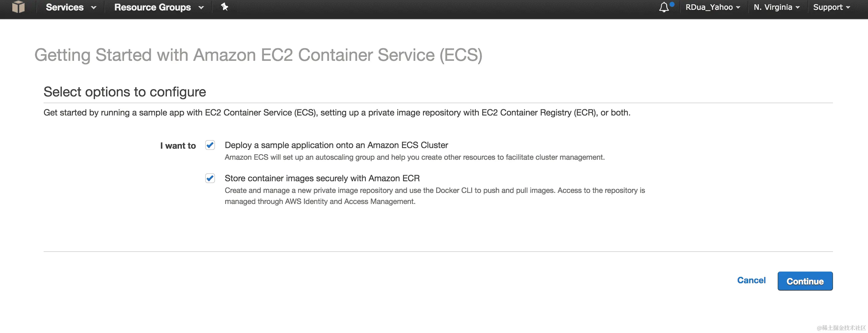Open the N. Virginia region dropdown
The image size is (868, 333).
coord(776,7)
